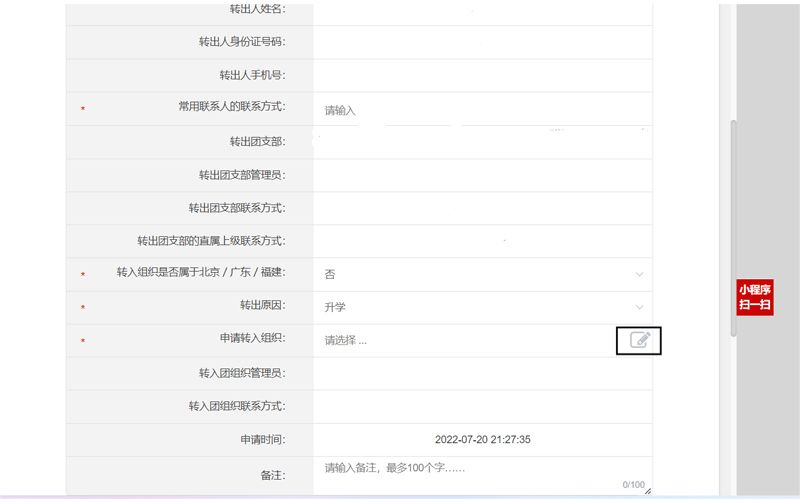Click the 转出人手机号 label
This screenshot has height=499, width=800.
[x=252, y=75]
